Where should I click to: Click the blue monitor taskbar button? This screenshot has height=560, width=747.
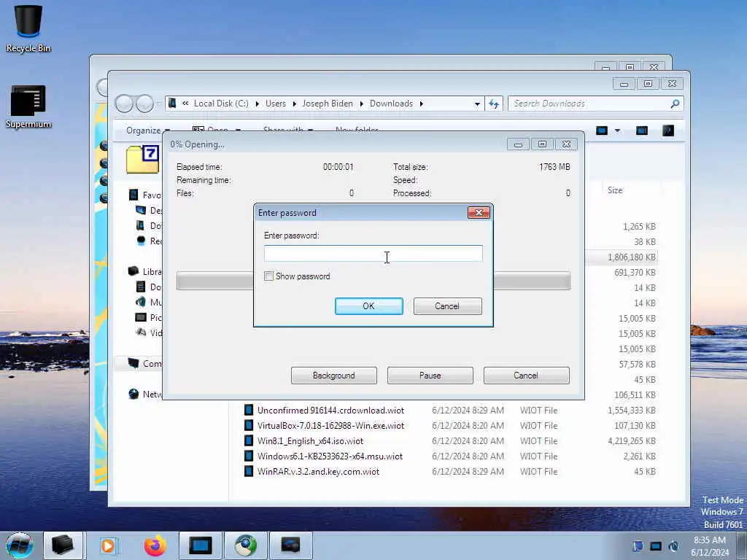[x=200, y=545]
